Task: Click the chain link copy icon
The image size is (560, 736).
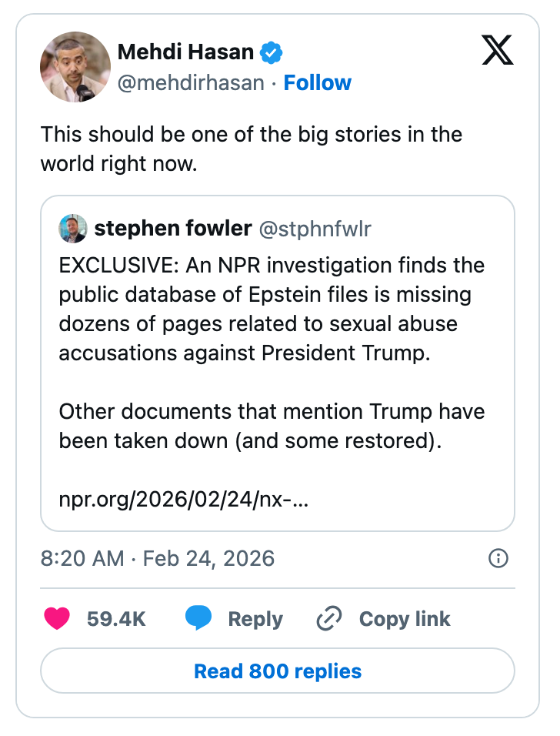Action: [329, 618]
